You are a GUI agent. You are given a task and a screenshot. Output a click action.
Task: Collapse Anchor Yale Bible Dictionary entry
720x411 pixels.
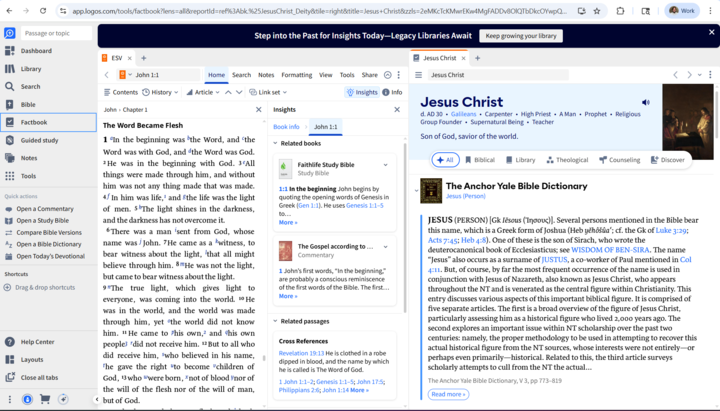(x=416, y=191)
